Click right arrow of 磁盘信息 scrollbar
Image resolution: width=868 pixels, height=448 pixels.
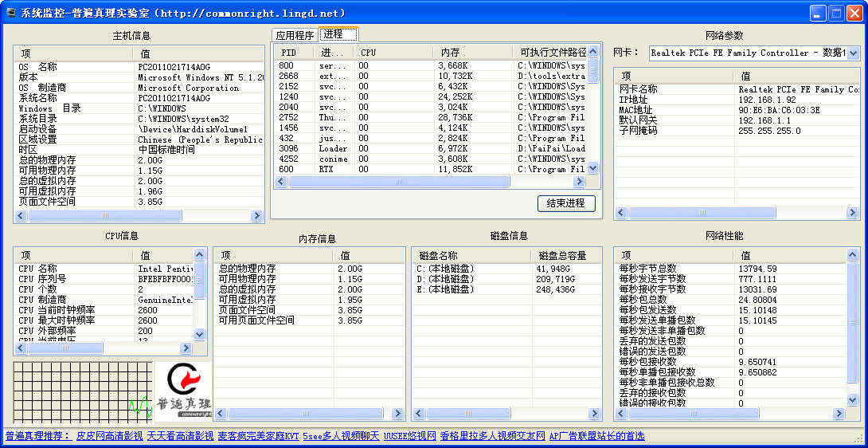594,413
